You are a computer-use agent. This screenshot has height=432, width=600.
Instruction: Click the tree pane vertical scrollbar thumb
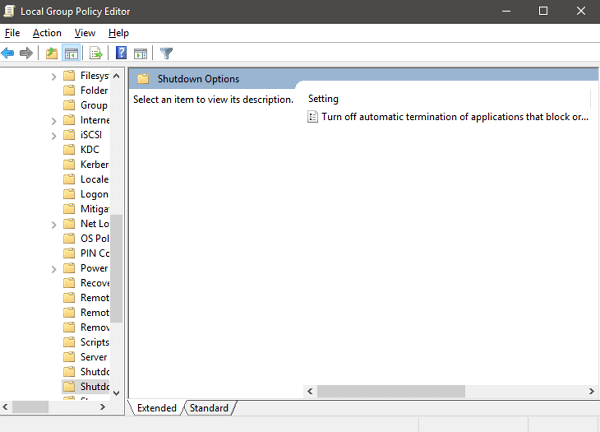tap(116, 269)
